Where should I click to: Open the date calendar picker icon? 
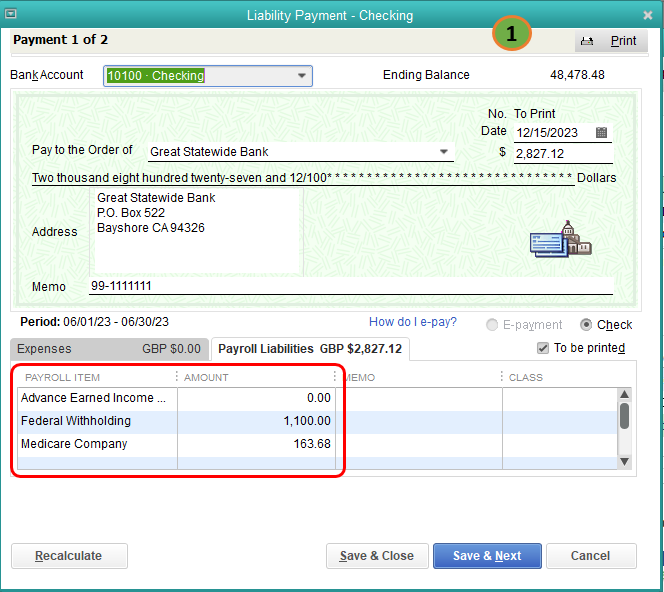click(x=601, y=133)
